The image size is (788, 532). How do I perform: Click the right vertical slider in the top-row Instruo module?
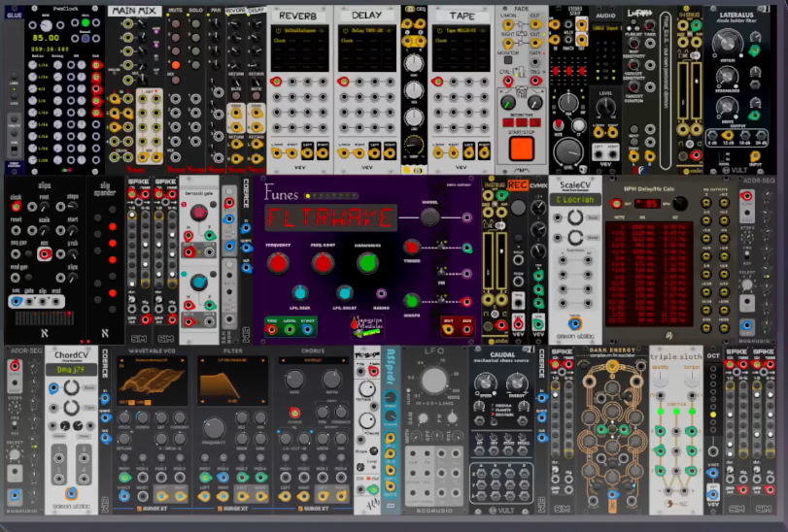pyautogui.click(x=696, y=90)
